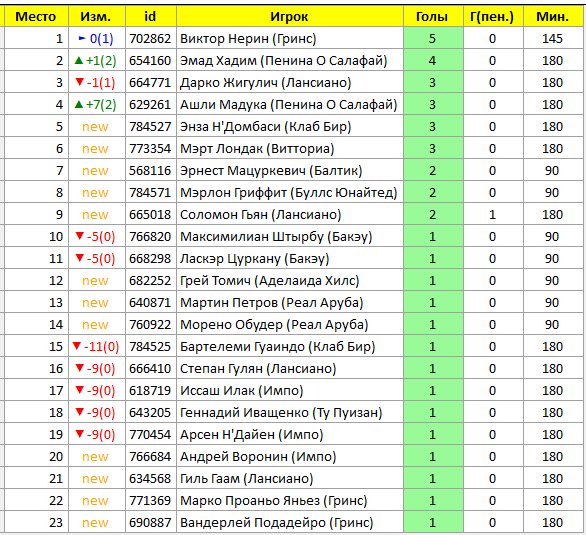Screen dimensions: 586x535
Task: Click Грей Томич (Аделаида Хилс) cell
Action: 290,281
